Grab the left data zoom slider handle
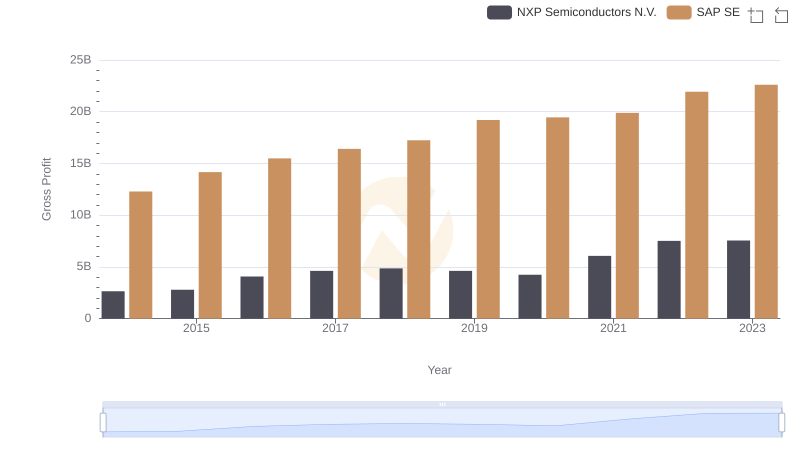The image size is (800, 461). coord(103,423)
